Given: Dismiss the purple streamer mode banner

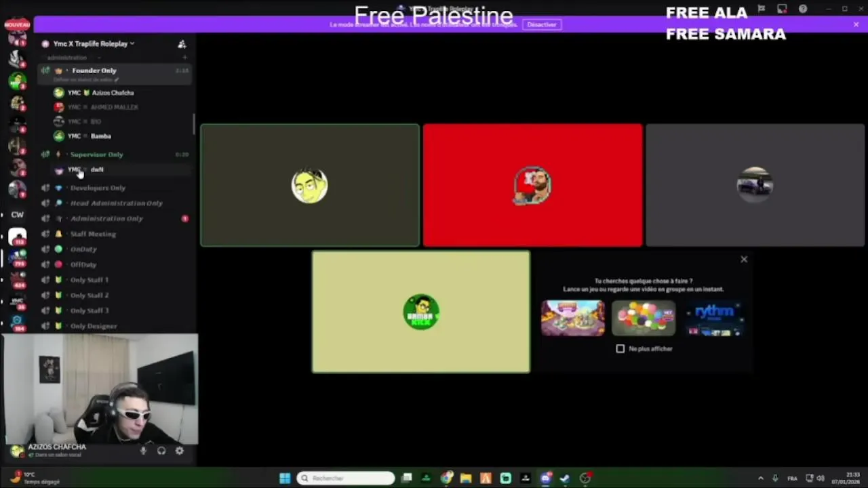Looking at the screenshot, I should click(x=856, y=24).
